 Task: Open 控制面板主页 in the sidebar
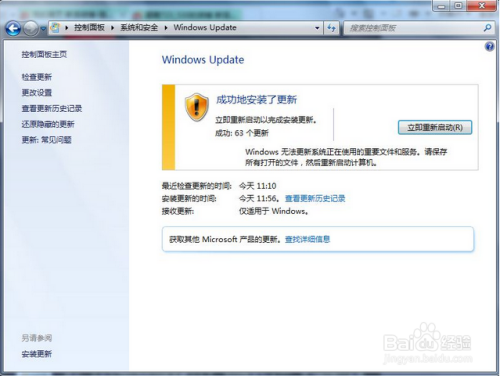[44, 54]
